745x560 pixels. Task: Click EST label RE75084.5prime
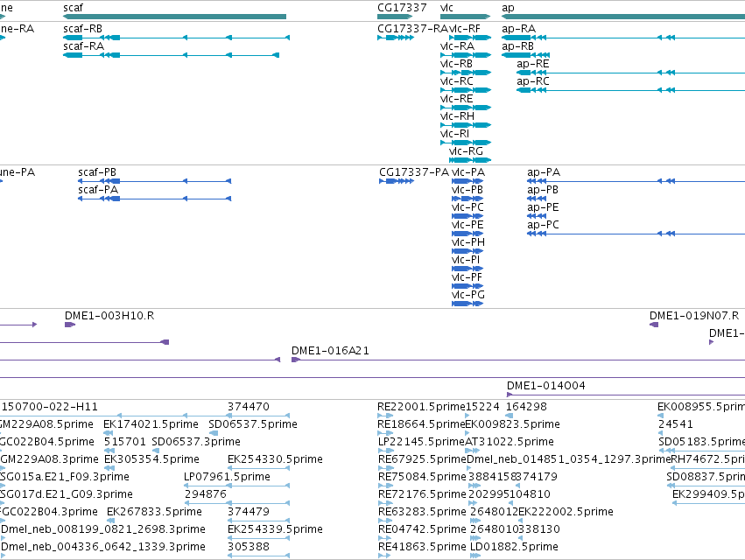422,476
